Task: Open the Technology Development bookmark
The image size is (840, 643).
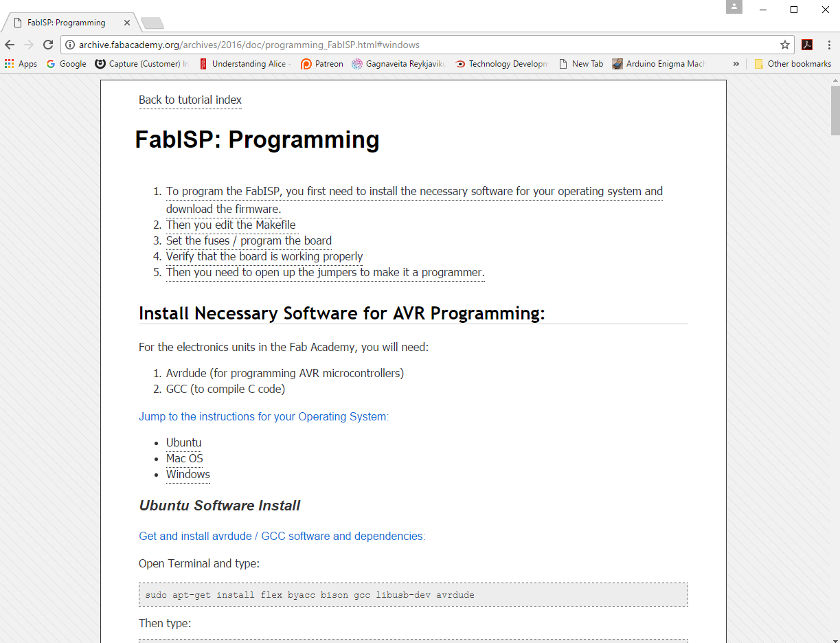Action: 501,64
